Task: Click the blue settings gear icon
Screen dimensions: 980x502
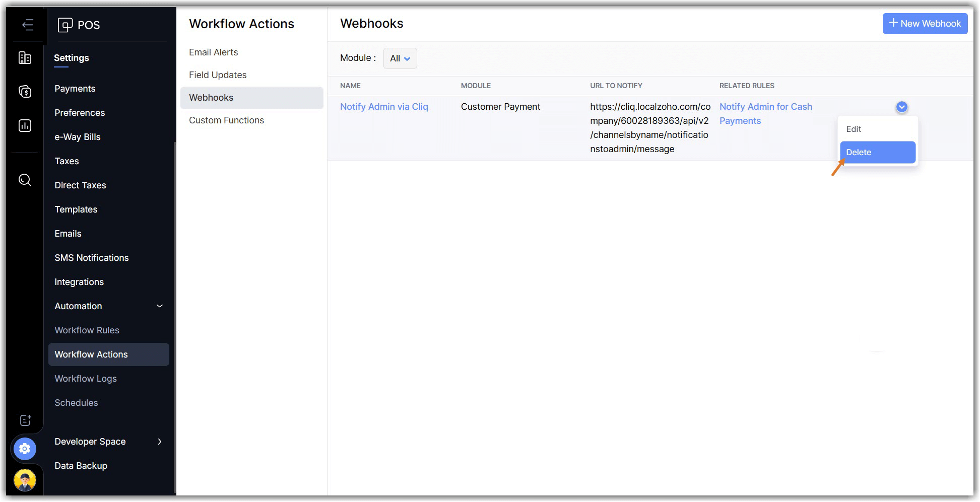Action: pos(25,449)
